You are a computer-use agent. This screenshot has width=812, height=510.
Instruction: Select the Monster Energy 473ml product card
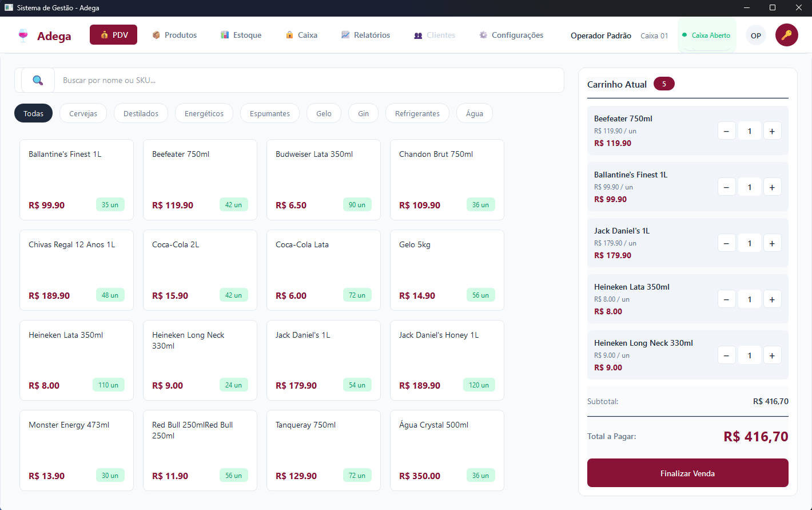point(77,450)
